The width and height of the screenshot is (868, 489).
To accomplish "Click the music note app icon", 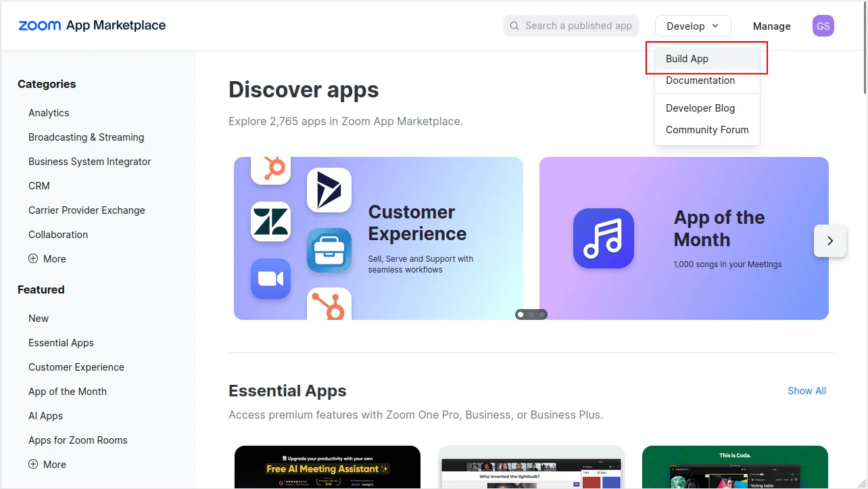I will coord(603,238).
